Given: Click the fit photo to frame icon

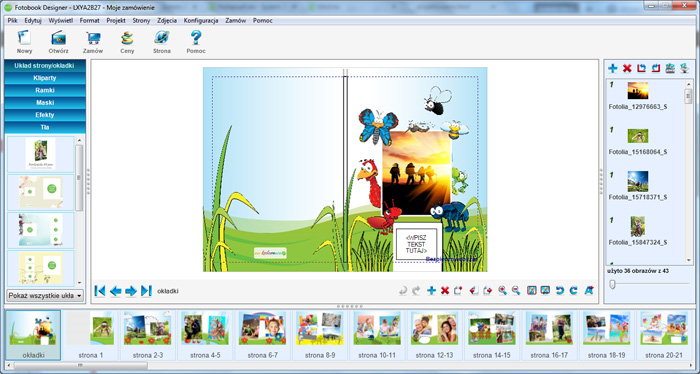Looking at the screenshot, I should 532,291.
